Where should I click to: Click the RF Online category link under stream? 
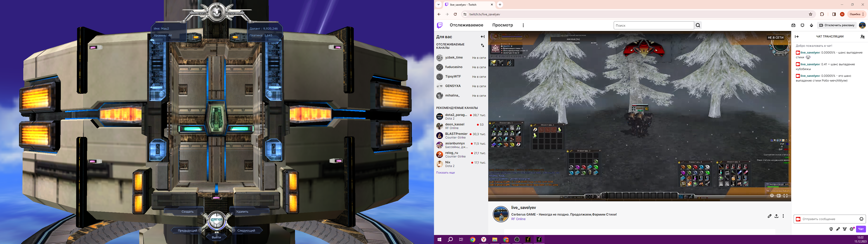pos(518,219)
